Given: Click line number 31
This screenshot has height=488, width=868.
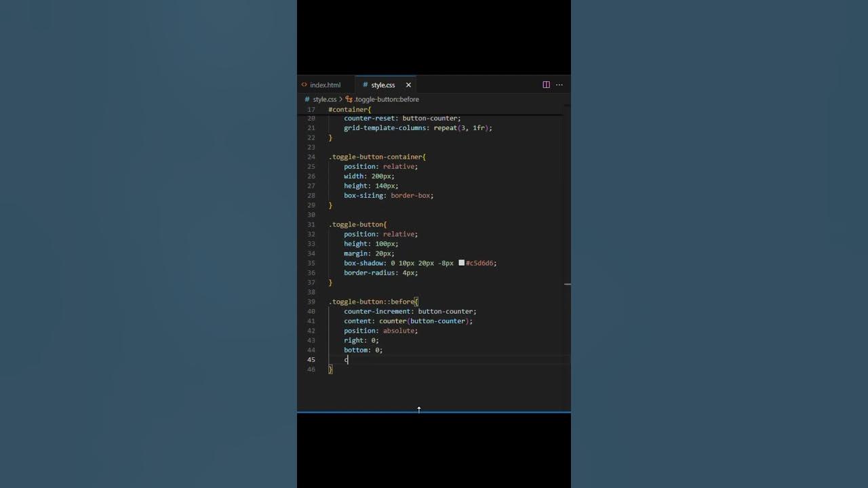Looking at the screenshot, I should click(311, 224).
